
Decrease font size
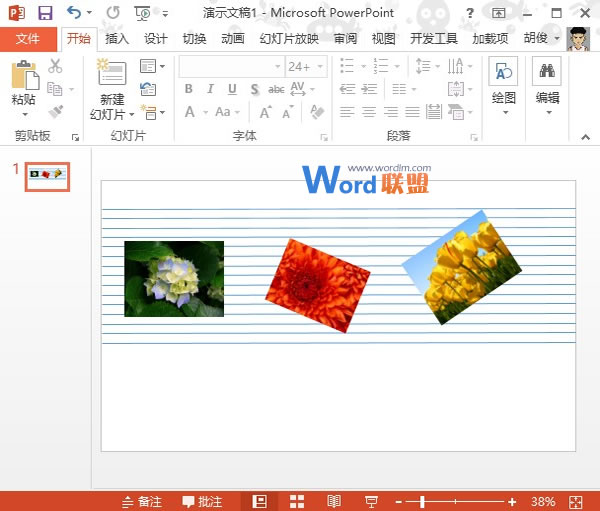[x=288, y=112]
